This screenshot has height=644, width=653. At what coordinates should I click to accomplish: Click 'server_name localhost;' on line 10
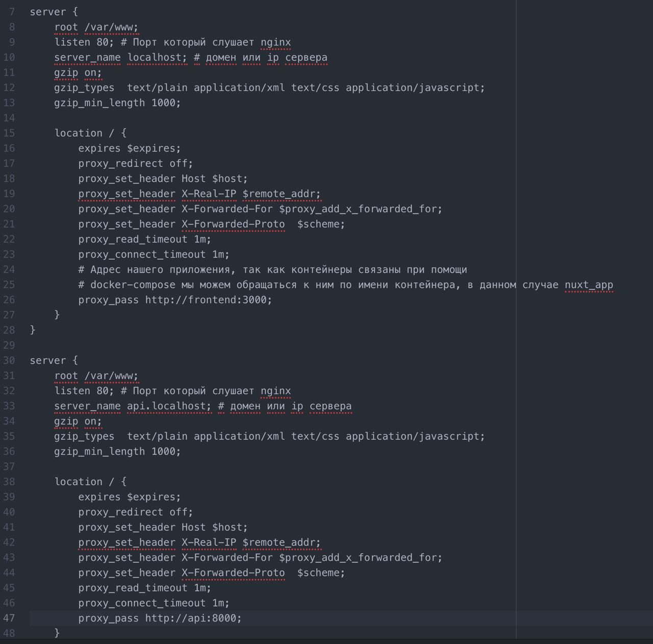point(121,57)
